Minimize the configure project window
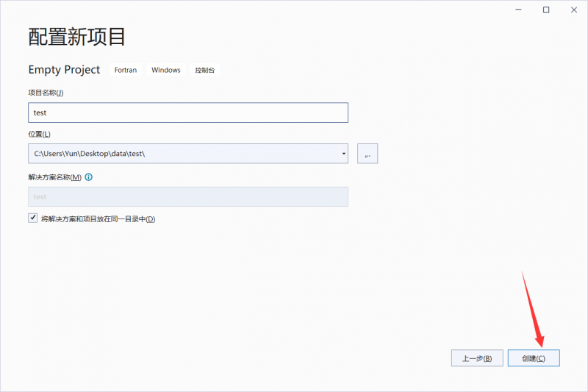The height and width of the screenshot is (392, 588). pyautogui.click(x=520, y=10)
